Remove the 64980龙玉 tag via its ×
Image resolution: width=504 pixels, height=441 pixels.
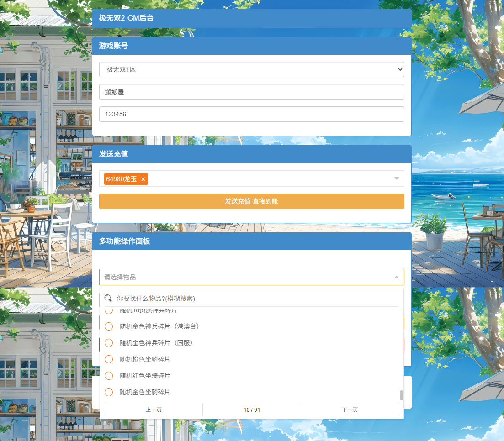[143, 179]
